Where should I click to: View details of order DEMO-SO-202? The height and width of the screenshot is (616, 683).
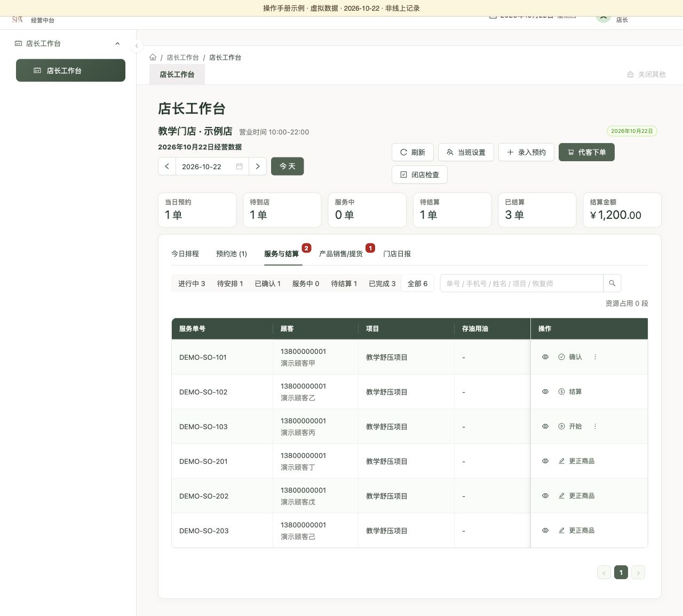(x=545, y=496)
